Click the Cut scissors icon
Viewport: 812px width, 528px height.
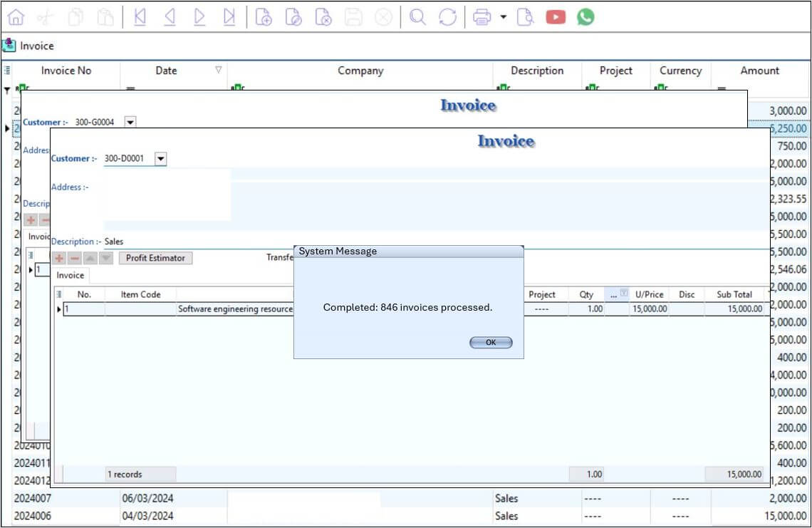click(x=46, y=17)
